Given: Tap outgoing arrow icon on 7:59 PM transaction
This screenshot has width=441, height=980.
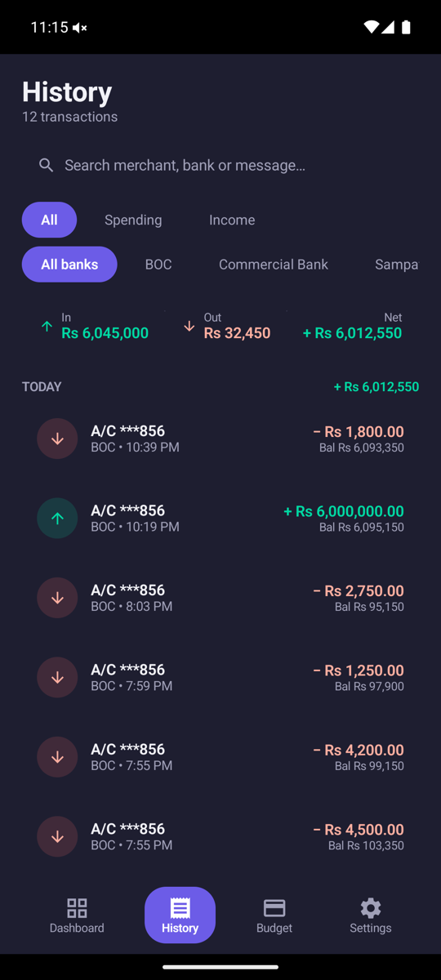Looking at the screenshot, I should [x=57, y=677].
